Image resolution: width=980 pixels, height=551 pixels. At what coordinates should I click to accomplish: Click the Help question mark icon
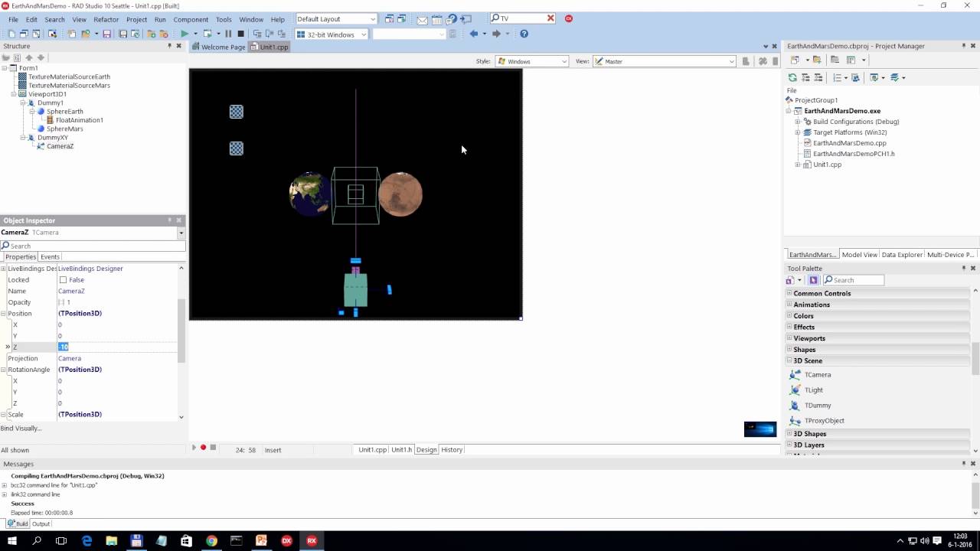(524, 34)
